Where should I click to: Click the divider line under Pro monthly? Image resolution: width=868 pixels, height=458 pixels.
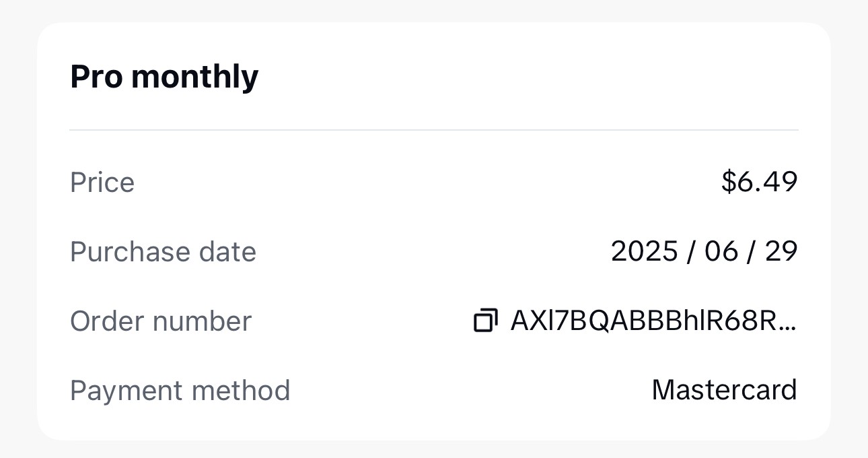tap(433, 129)
